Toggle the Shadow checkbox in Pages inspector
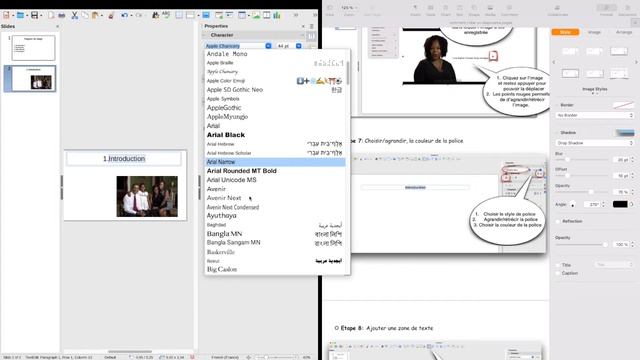Screen dimensions: 640x360 558,133
